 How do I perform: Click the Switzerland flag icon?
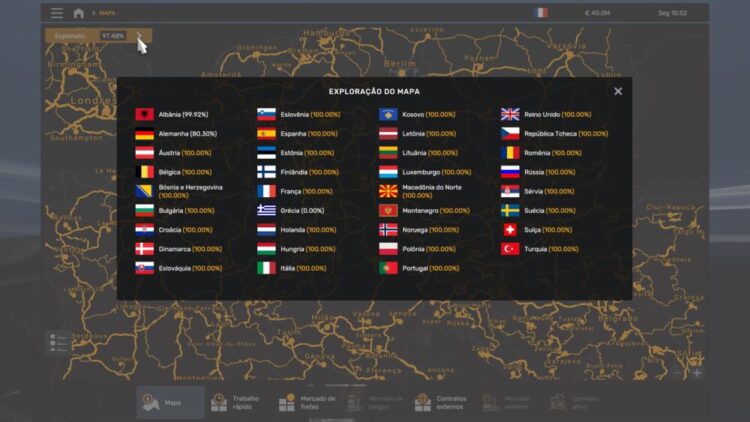510,230
